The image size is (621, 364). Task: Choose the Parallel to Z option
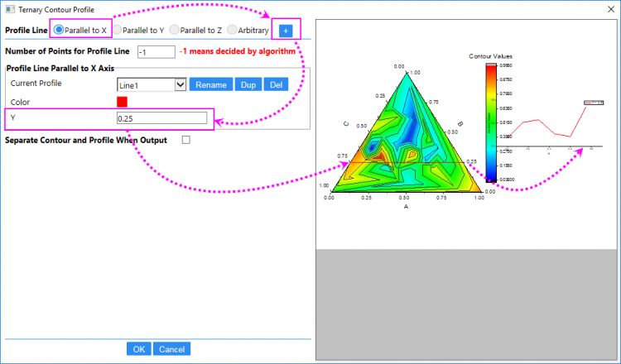[175, 30]
